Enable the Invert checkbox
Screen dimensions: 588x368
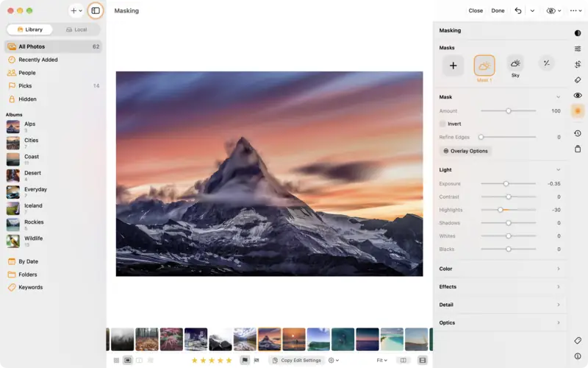click(442, 124)
